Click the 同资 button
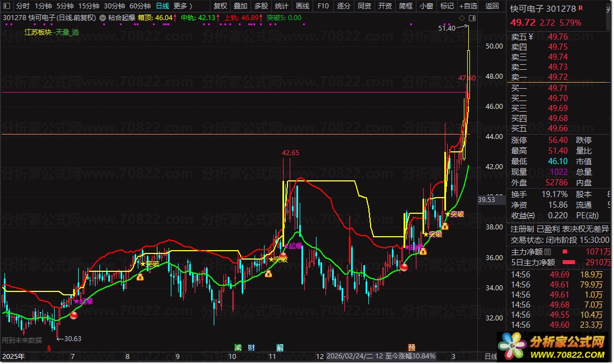This screenshot has width=614, height=364. pos(364,6)
